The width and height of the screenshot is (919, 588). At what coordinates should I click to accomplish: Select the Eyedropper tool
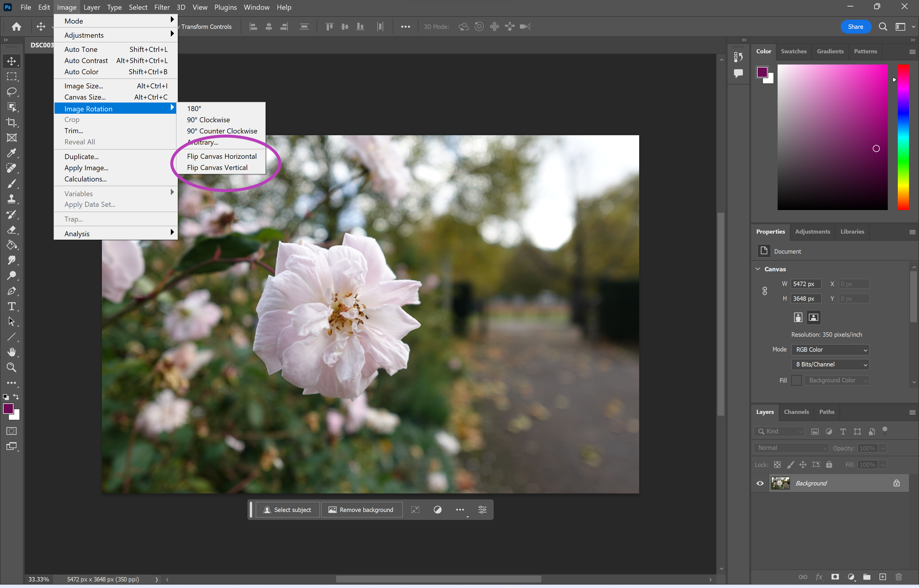point(11,153)
